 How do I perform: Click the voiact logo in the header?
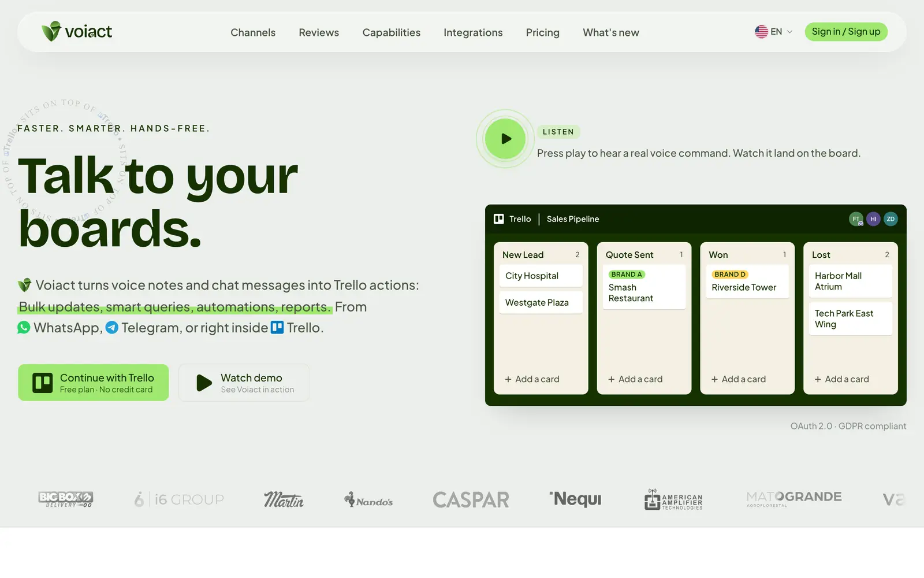(x=77, y=31)
